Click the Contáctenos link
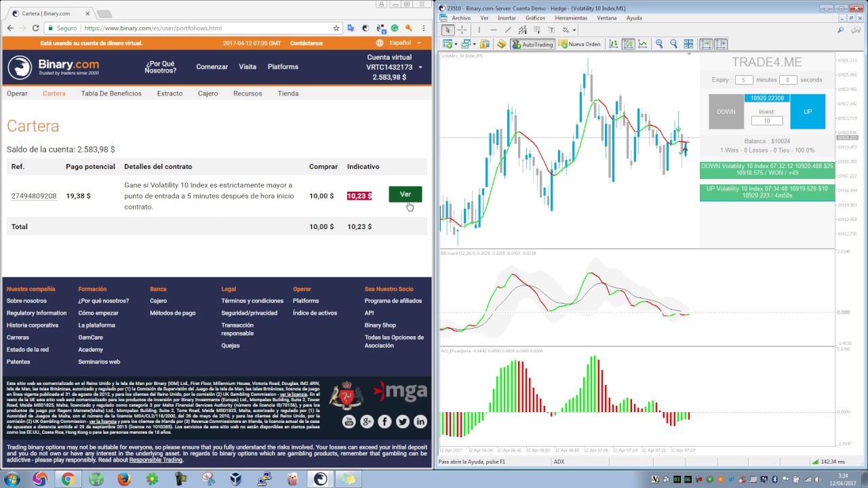The image size is (868, 488). coord(307,43)
